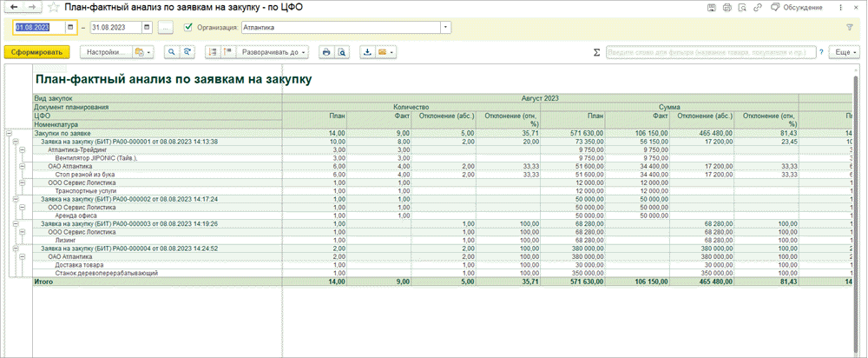Open the Организация dropdown list
Screen dimensions: 868x358
[x=446, y=27]
